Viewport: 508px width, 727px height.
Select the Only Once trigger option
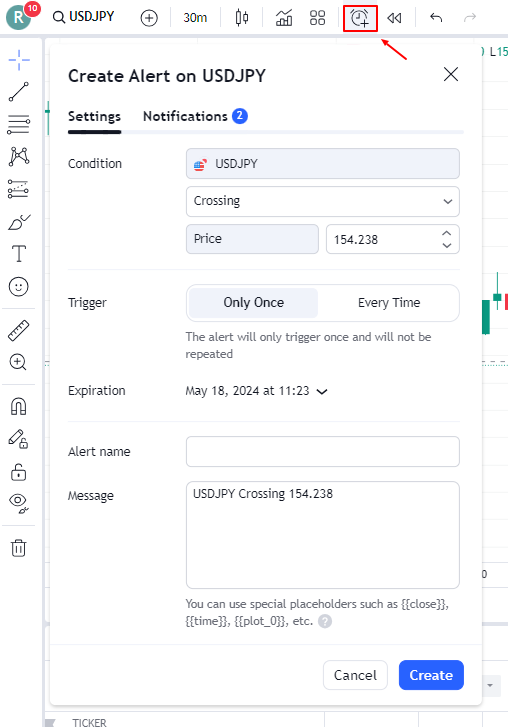[254, 303]
